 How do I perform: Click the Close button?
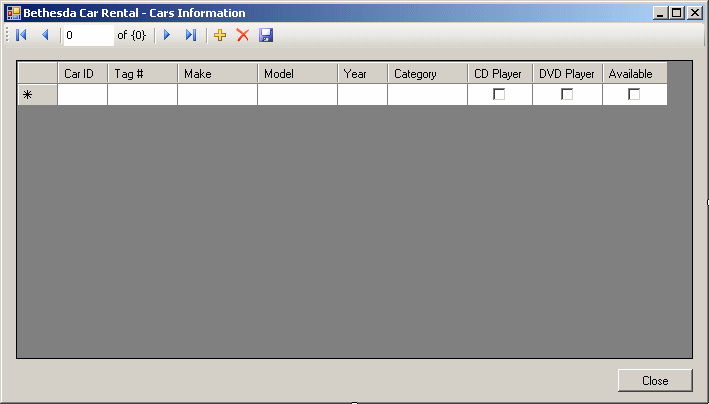click(655, 380)
